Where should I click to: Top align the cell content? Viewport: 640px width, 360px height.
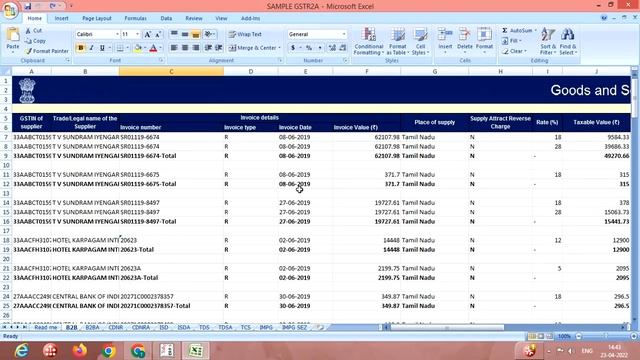pos(174,34)
